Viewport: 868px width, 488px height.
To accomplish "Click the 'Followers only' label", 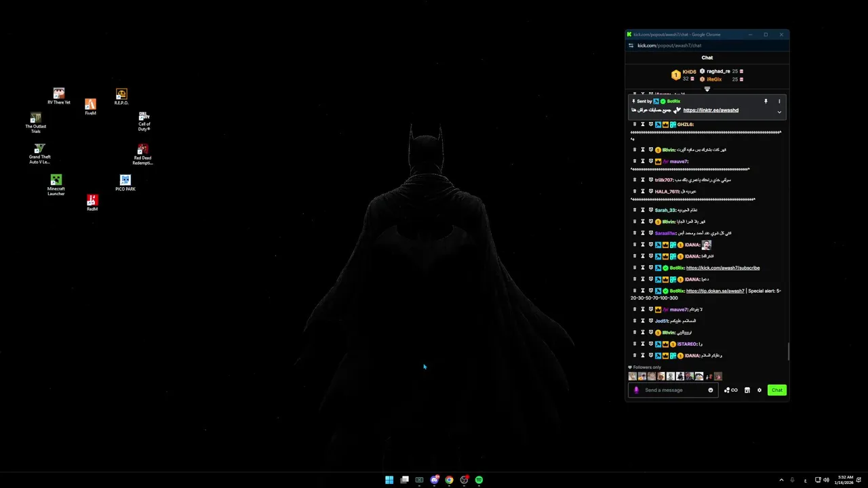I will click(x=647, y=367).
